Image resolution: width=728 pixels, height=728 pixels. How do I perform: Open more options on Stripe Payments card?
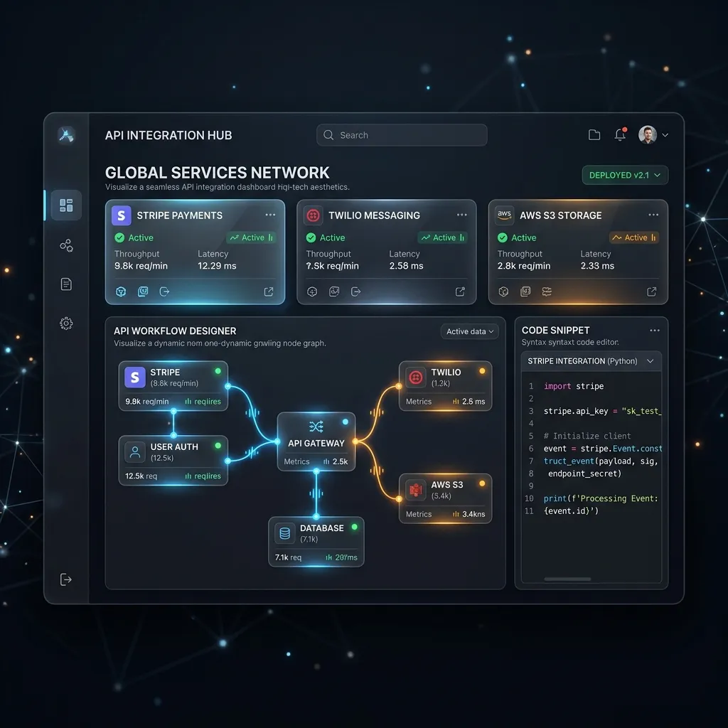click(x=270, y=215)
